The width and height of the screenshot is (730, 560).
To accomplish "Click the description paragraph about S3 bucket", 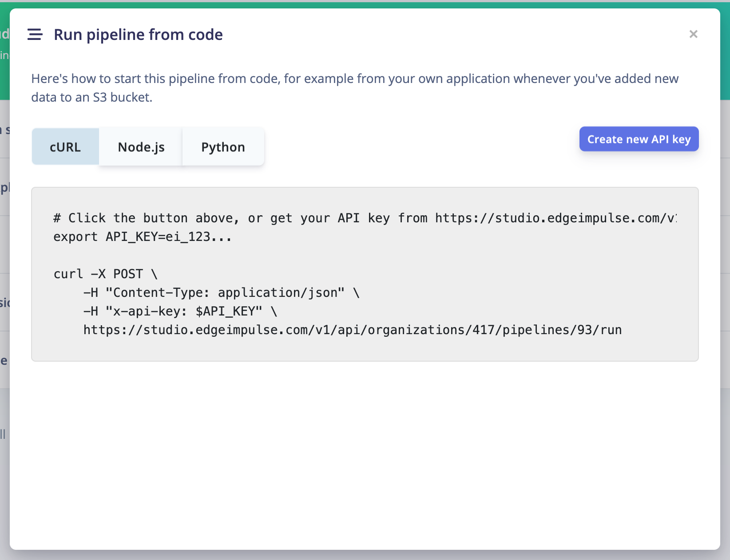I will [355, 87].
